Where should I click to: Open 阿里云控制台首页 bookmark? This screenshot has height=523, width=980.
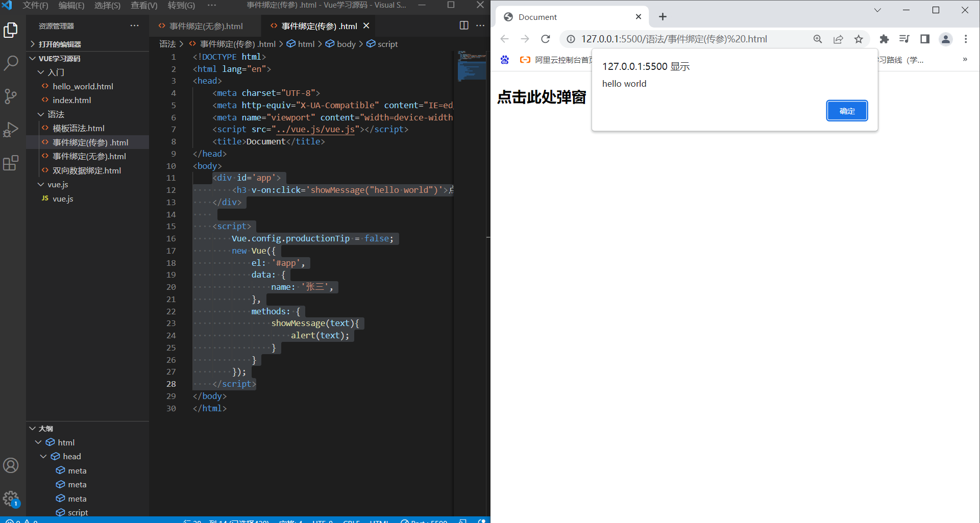tap(556, 60)
